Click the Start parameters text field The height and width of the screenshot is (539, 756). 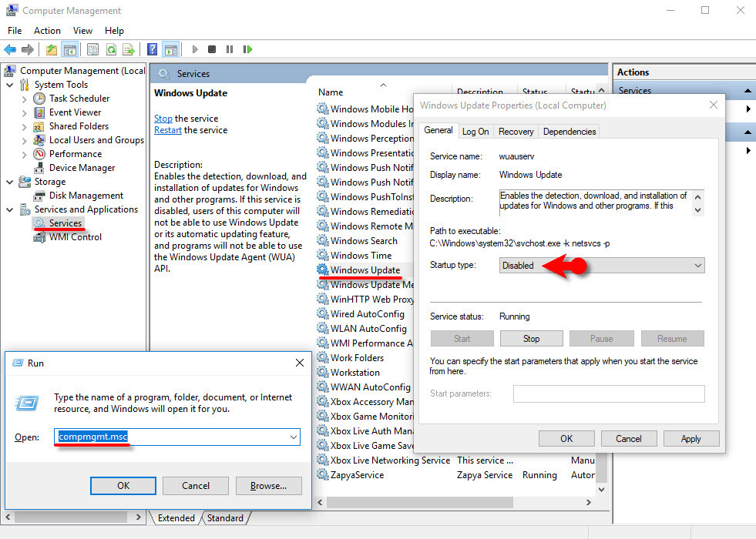pos(609,393)
